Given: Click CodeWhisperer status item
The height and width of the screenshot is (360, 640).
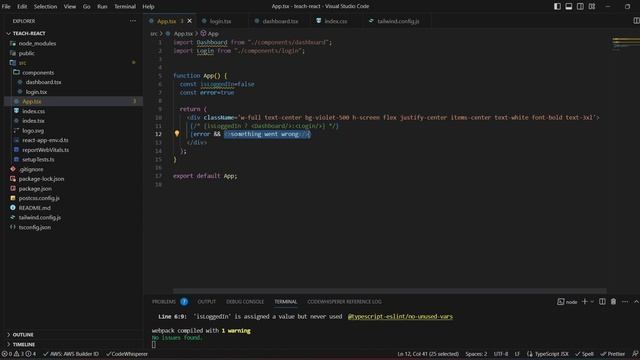Looking at the screenshot, I should tap(127, 354).
